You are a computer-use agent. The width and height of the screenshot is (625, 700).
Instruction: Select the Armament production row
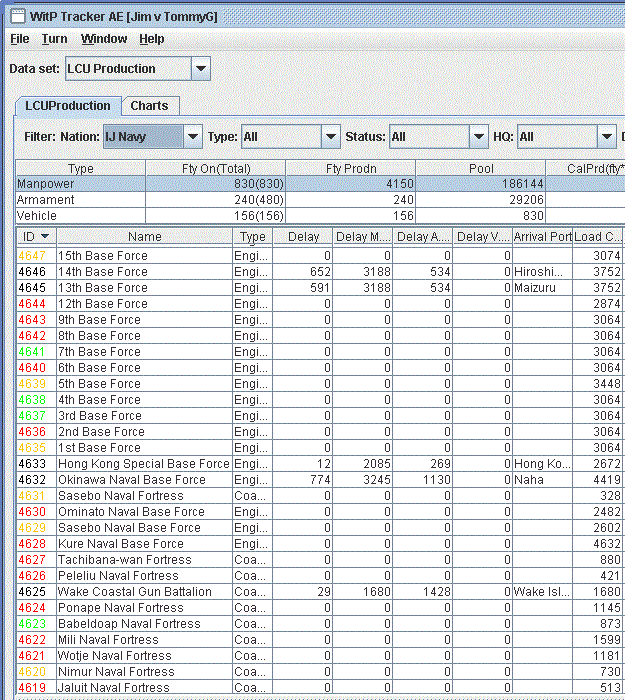(321, 200)
